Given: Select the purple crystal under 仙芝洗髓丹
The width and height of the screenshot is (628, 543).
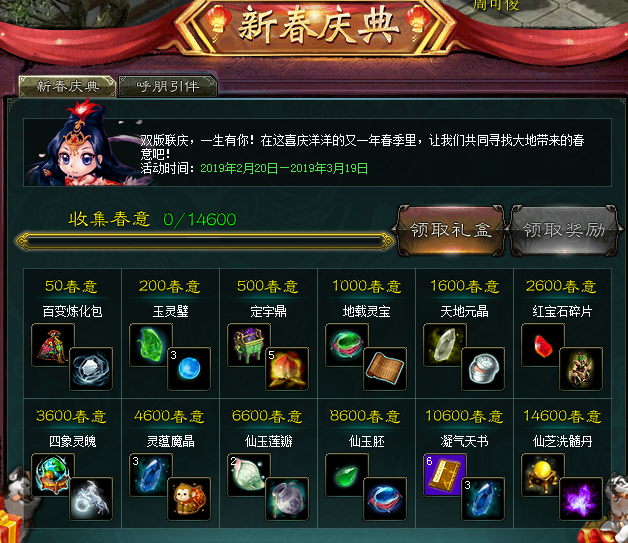Looking at the screenshot, I should (581, 499).
